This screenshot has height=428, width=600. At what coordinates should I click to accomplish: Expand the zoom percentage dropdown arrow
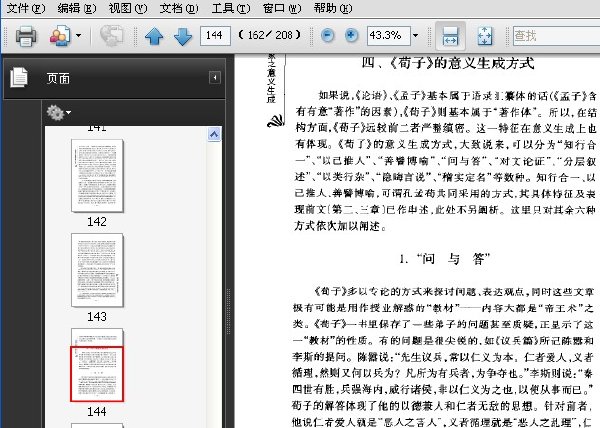[416, 36]
